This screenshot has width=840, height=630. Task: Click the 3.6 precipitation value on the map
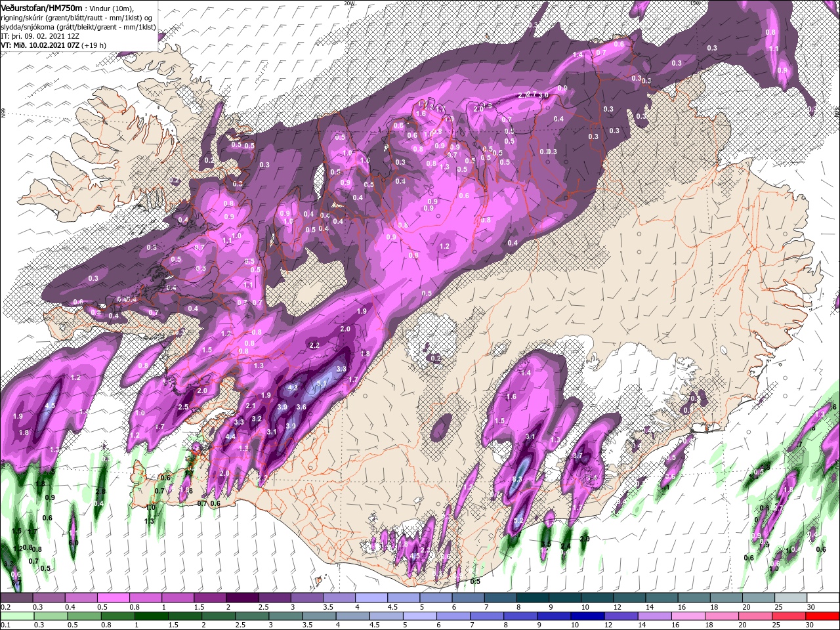(301, 408)
